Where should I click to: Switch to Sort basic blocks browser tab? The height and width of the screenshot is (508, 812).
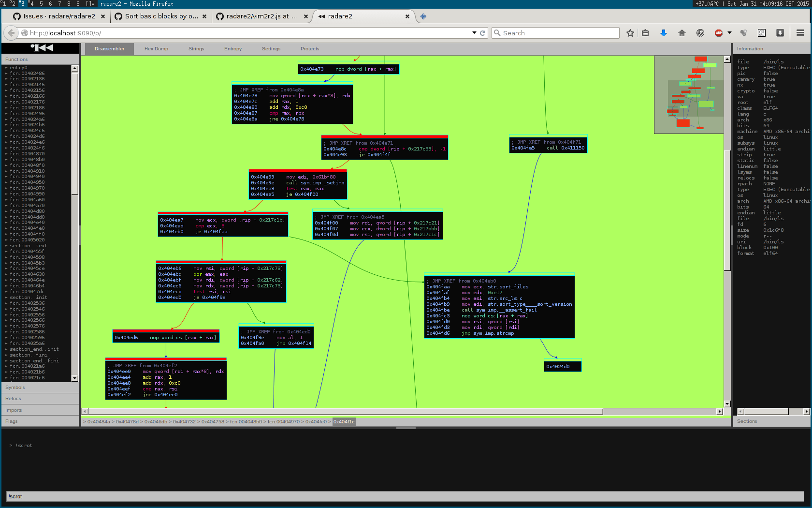[160, 16]
